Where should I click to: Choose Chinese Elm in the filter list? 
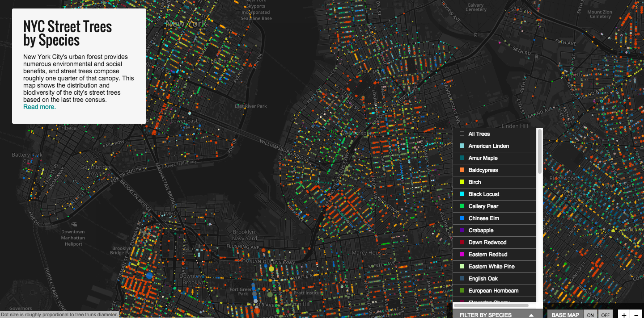tap(483, 218)
